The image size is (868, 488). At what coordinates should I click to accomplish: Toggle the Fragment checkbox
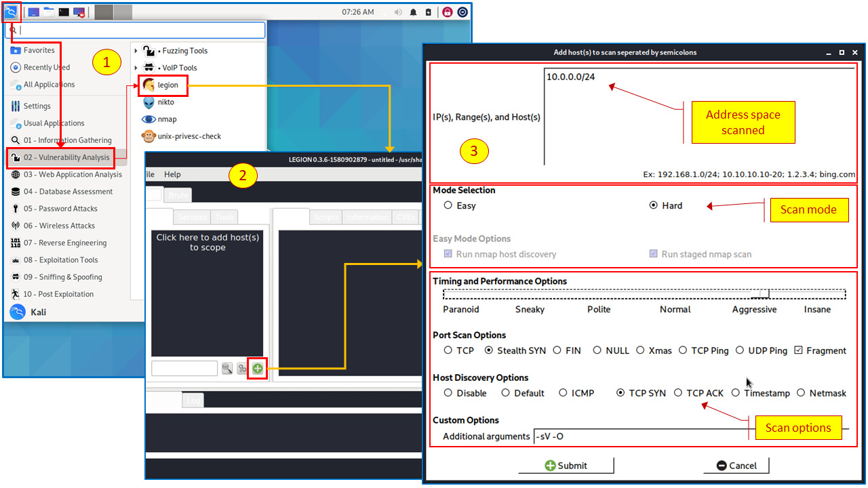coord(798,350)
